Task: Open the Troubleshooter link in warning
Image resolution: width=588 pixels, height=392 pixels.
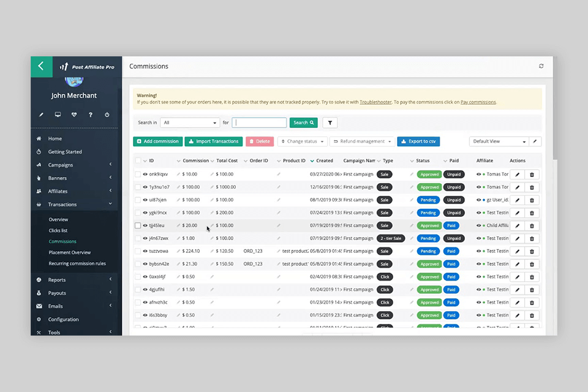Action: pyautogui.click(x=375, y=102)
